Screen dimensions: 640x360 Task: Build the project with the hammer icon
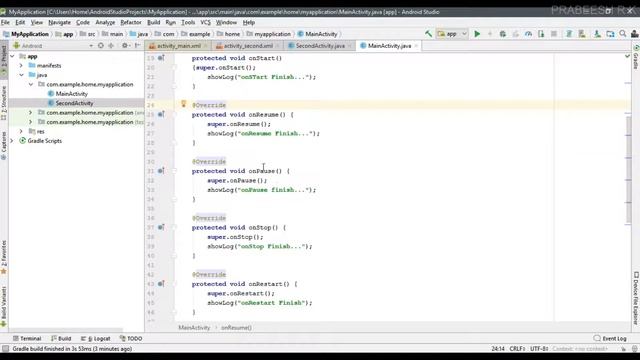[428, 34]
